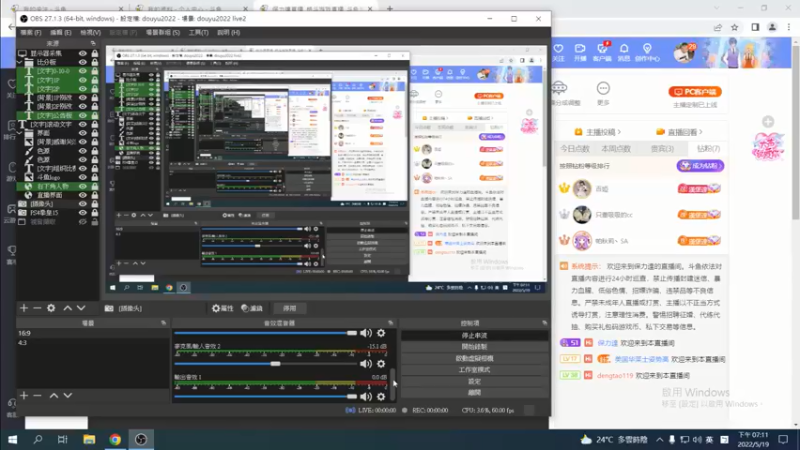Collapse the 界面 group in Sources
Viewport: 800px width, 450px height.
pyautogui.click(x=19, y=133)
